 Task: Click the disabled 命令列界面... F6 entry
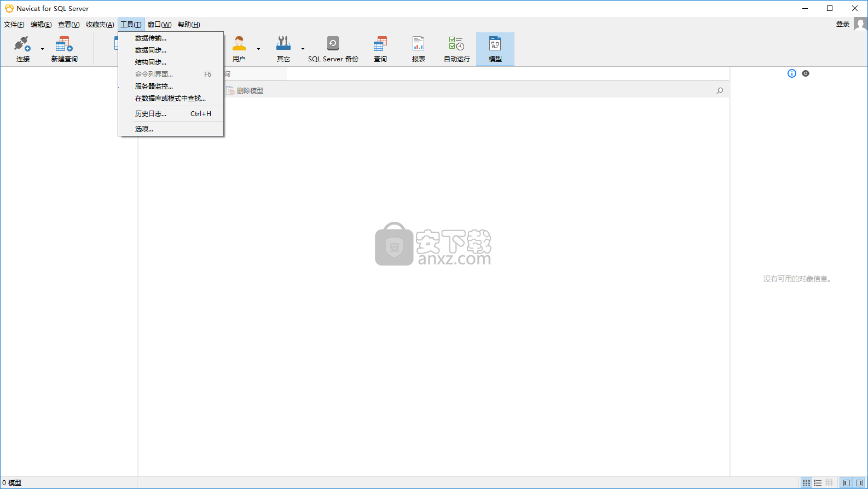point(171,74)
